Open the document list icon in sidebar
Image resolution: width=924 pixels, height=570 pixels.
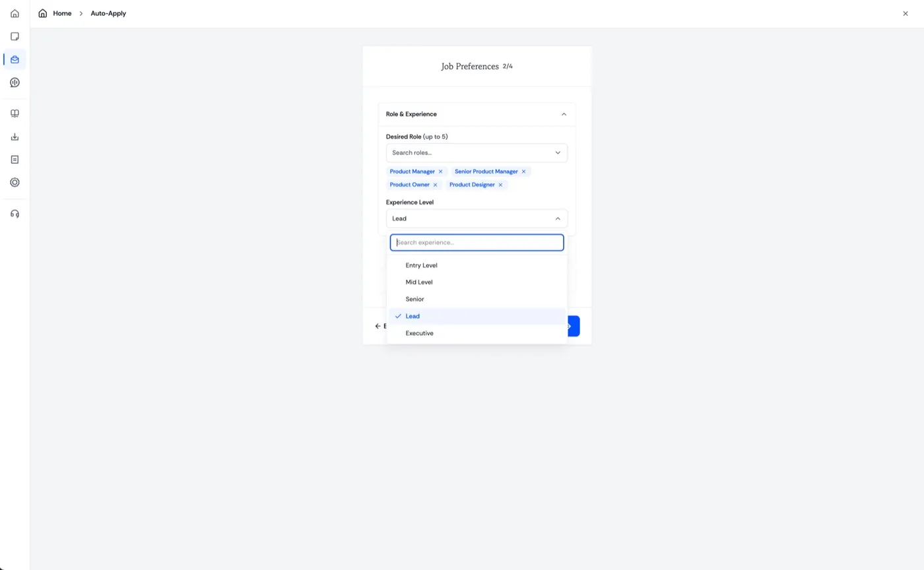pos(15,160)
